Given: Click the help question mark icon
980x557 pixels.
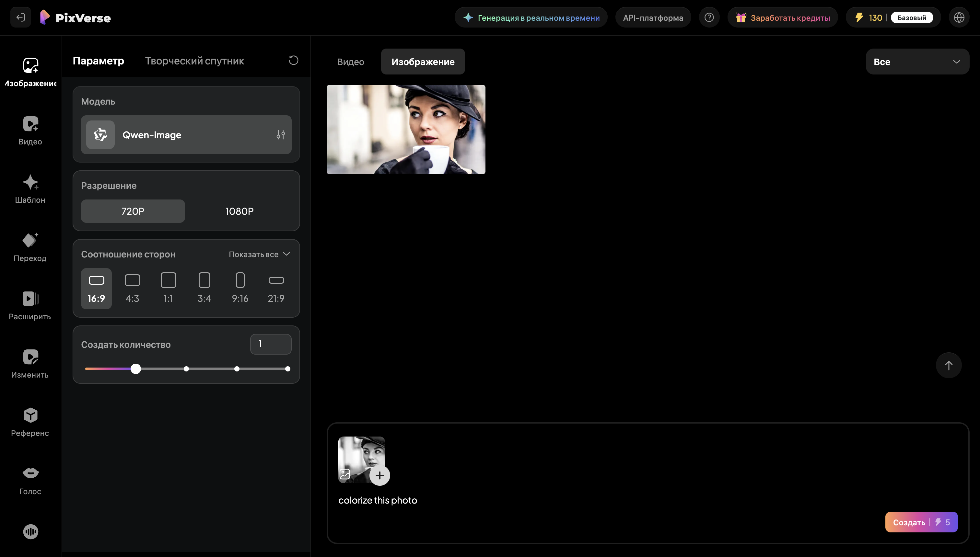Looking at the screenshot, I should click(709, 17).
